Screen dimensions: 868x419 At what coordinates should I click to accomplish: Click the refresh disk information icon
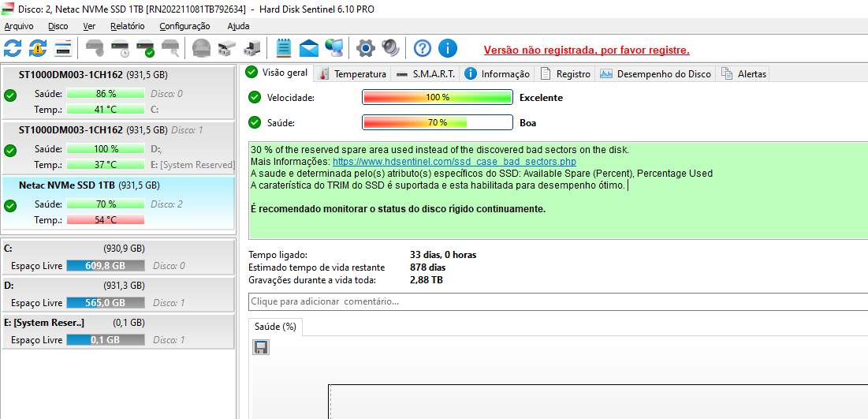[13, 48]
